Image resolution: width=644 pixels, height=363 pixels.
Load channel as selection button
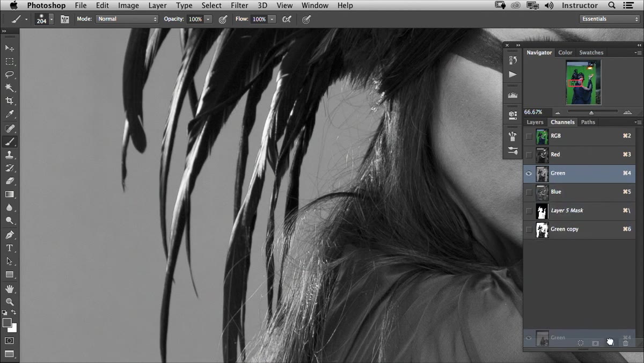580,343
